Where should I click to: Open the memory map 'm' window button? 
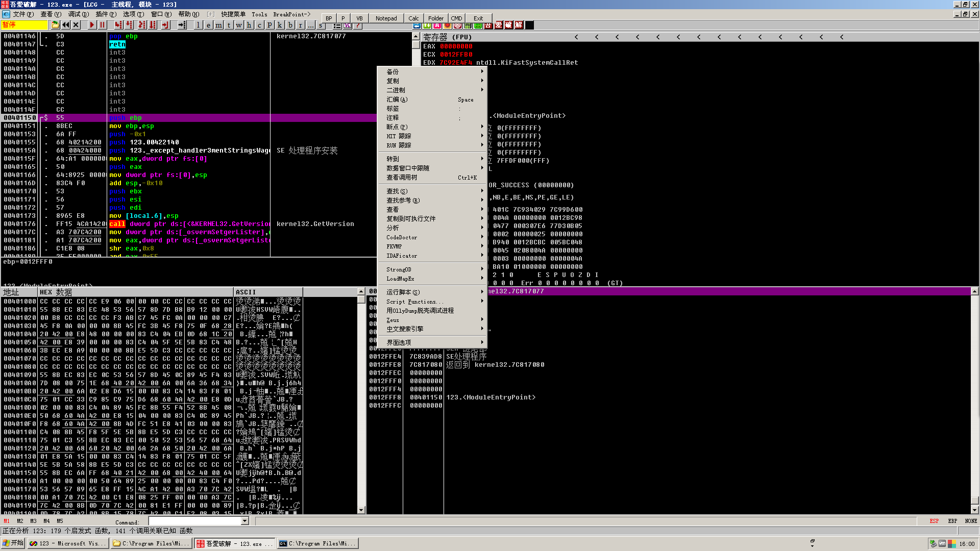click(218, 25)
